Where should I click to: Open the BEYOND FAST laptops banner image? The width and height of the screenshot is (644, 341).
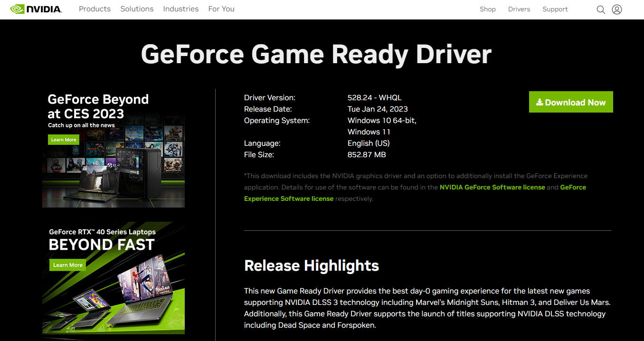point(114,278)
